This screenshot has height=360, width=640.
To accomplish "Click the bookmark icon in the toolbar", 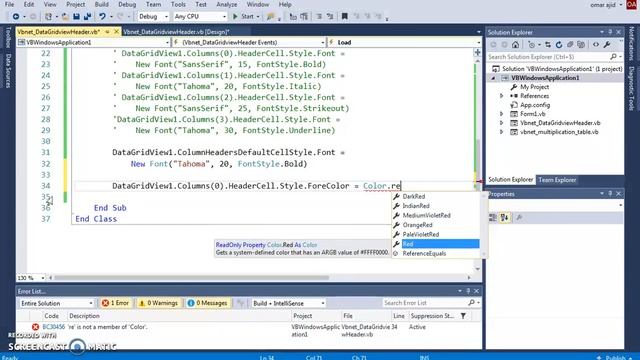I will 344,16.
